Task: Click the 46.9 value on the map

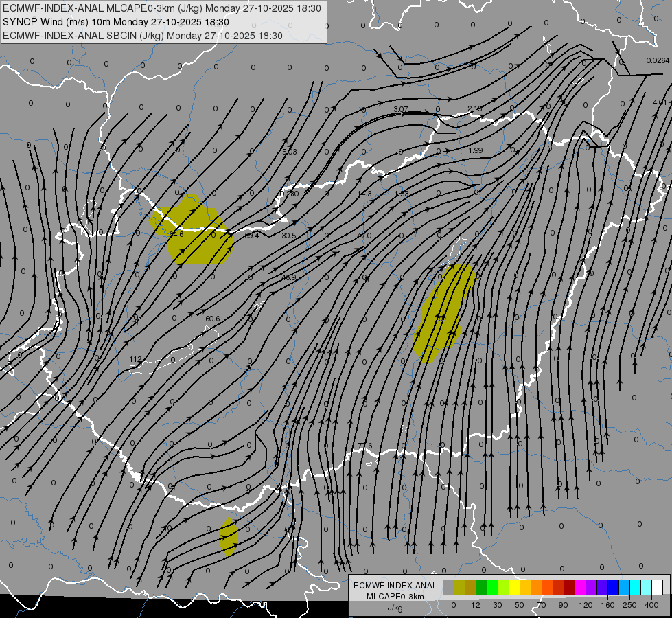Action: tap(289, 277)
